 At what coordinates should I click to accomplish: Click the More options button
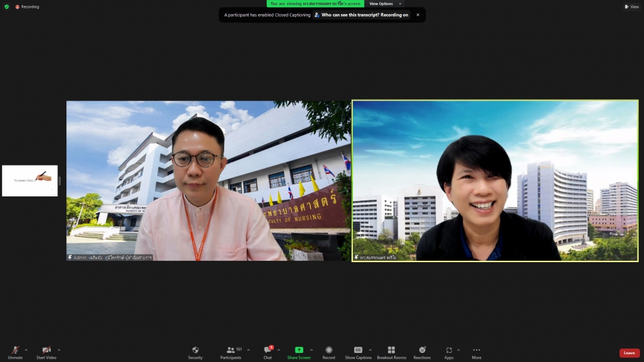[x=477, y=351]
